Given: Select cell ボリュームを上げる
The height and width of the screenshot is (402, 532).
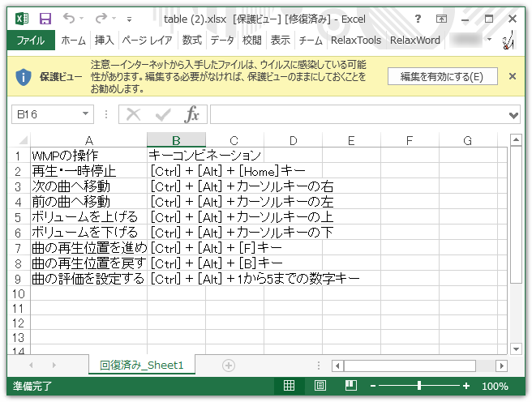Looking at the screenshot, I should tap(88, 217).
